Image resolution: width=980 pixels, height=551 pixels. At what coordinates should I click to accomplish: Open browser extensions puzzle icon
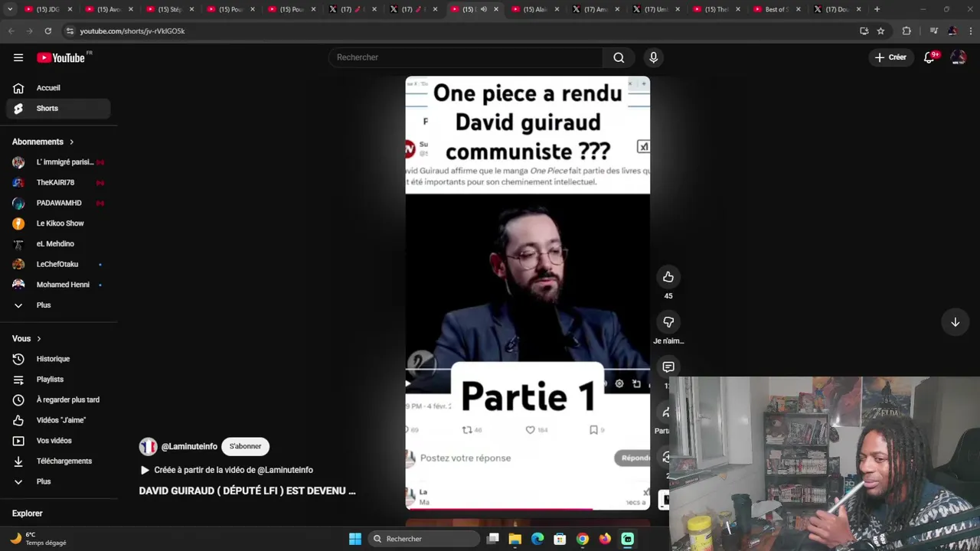click(906, 31)
